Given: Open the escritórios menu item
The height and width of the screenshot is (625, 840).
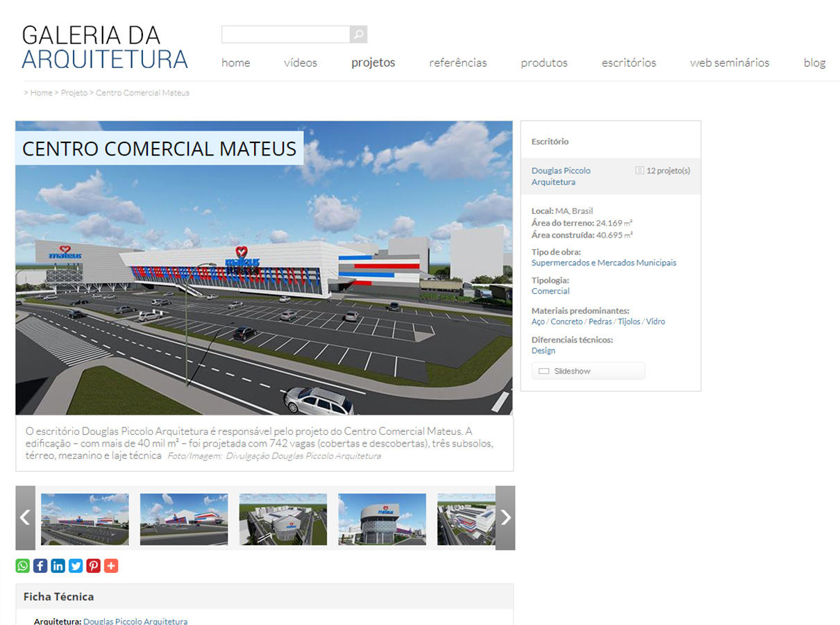Looking at the screenshot, I should click(629, 62).
